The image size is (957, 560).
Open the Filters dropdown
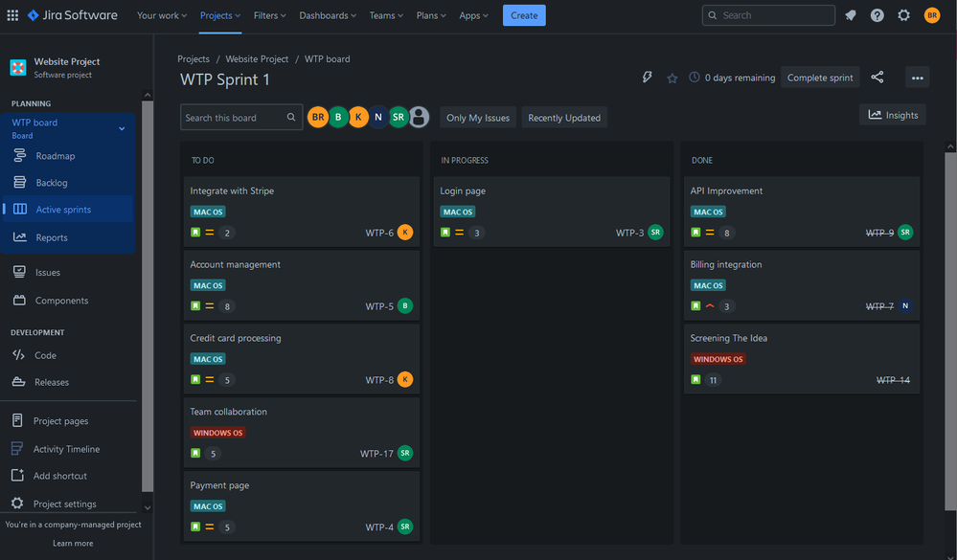pyautogui.click(x=269, y=14)
